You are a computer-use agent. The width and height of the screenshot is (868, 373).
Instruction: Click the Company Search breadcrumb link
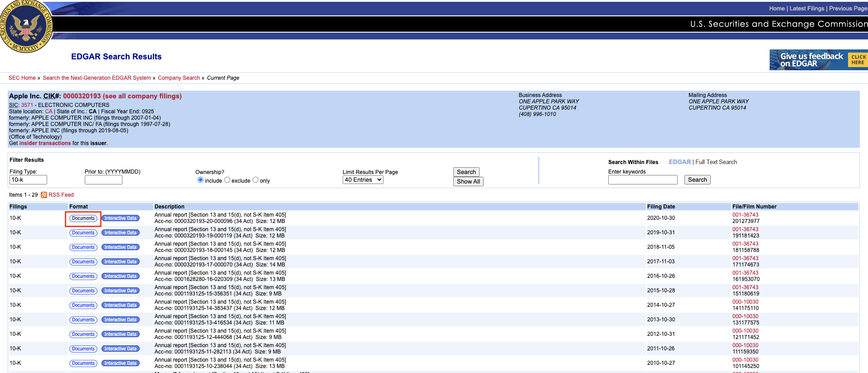coord(179,78)
